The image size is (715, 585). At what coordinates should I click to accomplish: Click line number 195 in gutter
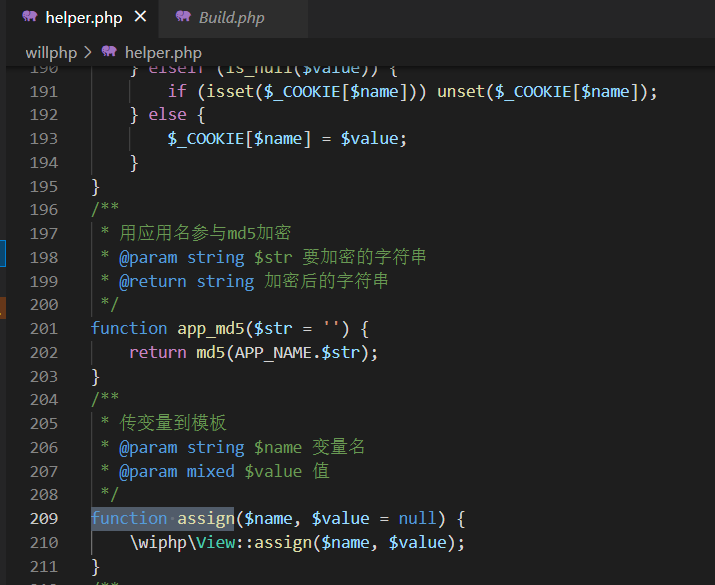tap(44, 186)
